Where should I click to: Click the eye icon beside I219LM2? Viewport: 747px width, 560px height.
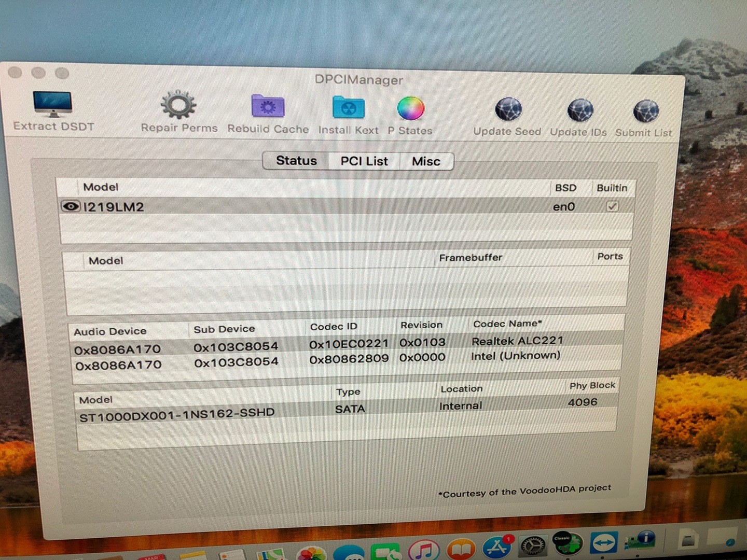click(71, 206)
